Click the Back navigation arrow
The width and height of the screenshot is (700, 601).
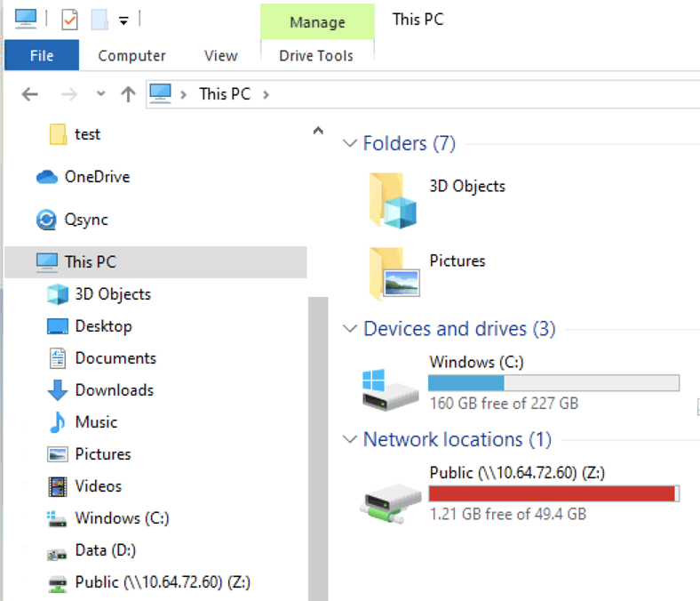[29, 94]
